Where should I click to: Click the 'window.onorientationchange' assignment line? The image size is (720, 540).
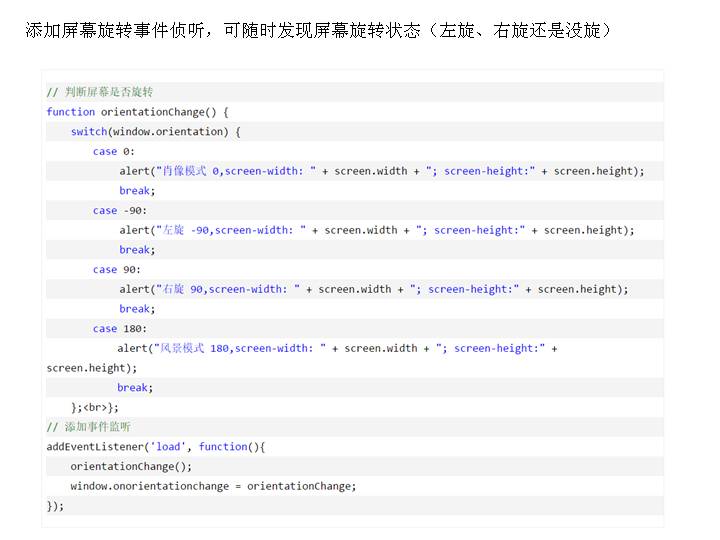[x=213, y=486]
